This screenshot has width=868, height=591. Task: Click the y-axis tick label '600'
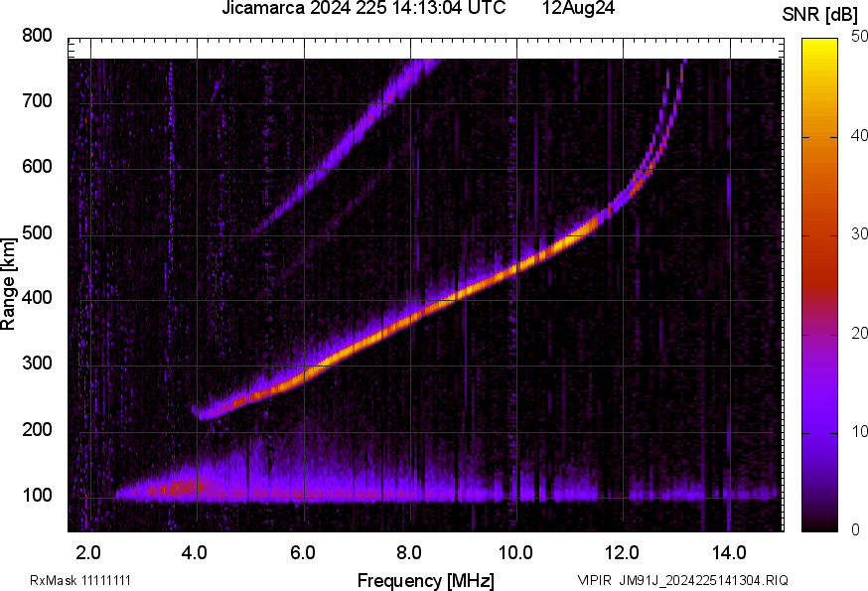(37, 166)
